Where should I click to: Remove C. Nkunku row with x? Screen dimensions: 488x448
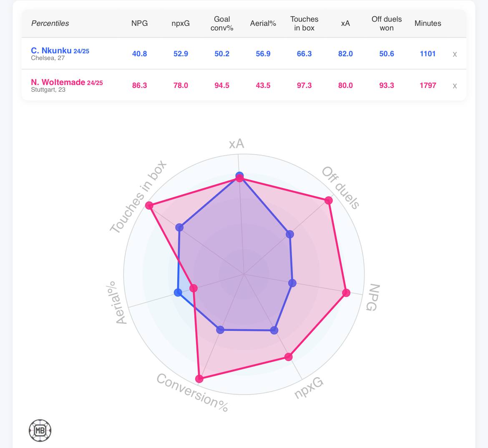coord(455,54)
